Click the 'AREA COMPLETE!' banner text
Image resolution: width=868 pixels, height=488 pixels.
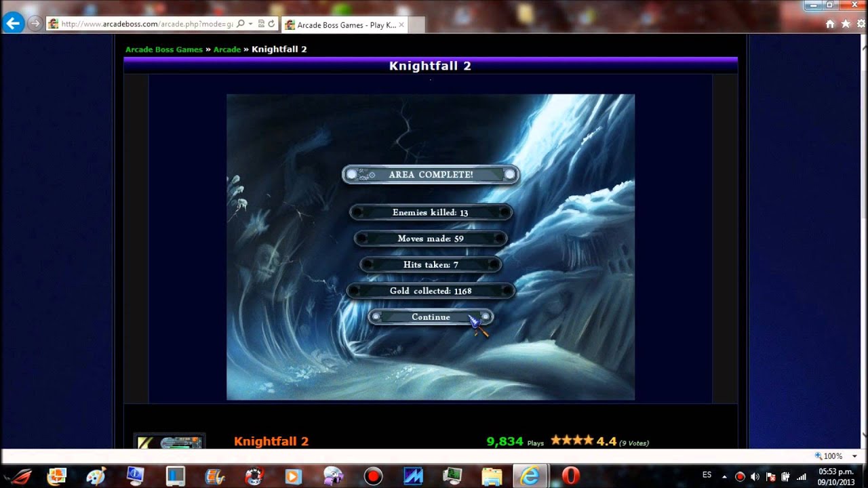point(431,175)
